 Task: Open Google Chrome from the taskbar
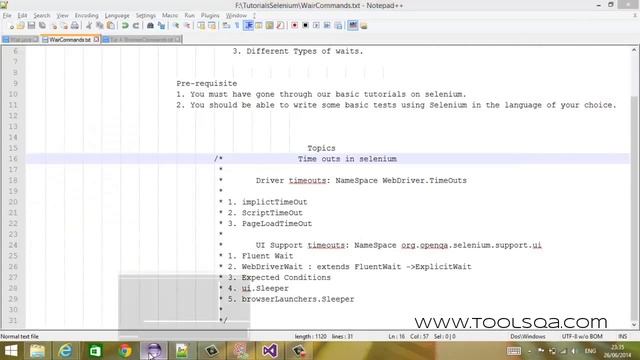click(x=125, y=351)
